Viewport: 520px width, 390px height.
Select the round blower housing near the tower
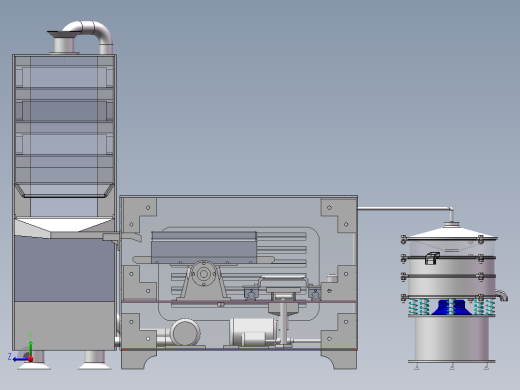click(185, 332)
